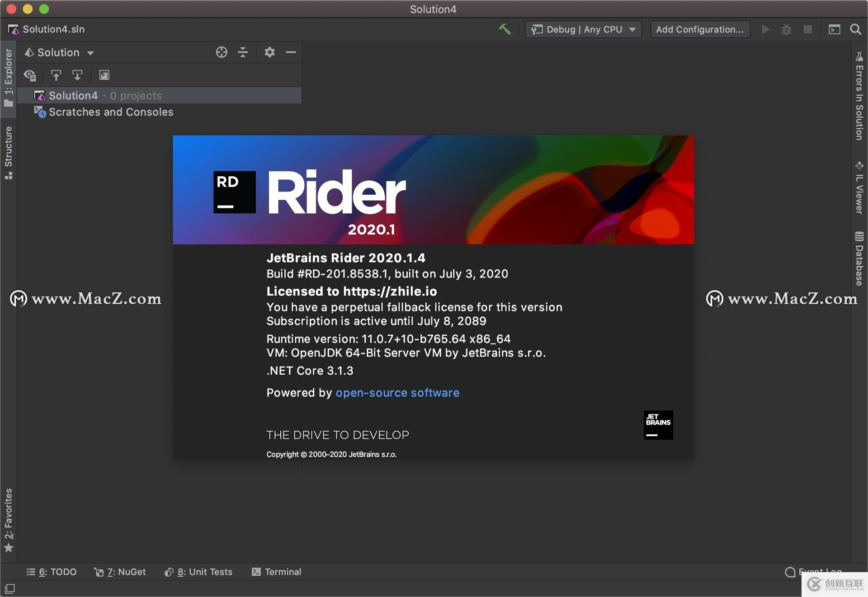
Task: Open the open-source software link
Action: click(397, 393)
